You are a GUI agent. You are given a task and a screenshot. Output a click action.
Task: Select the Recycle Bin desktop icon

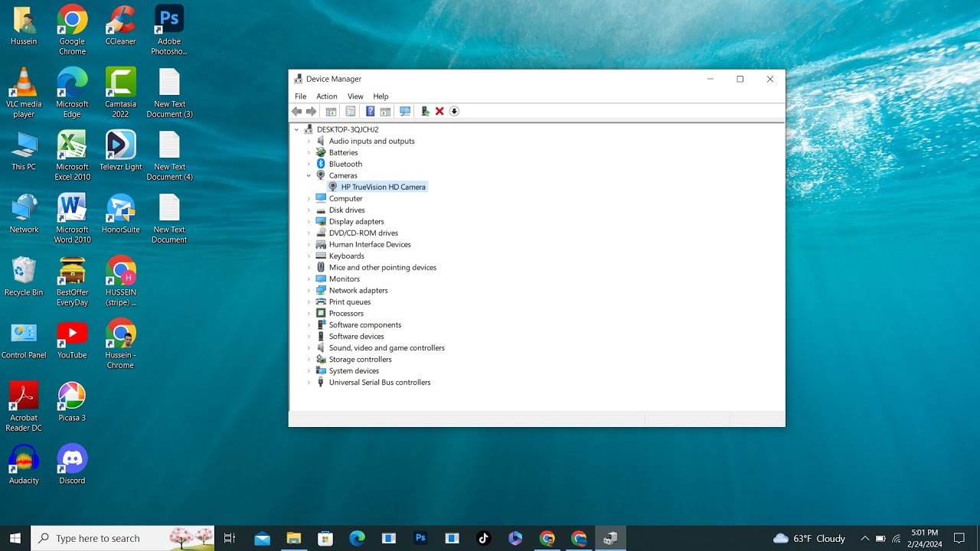[24, 277]
